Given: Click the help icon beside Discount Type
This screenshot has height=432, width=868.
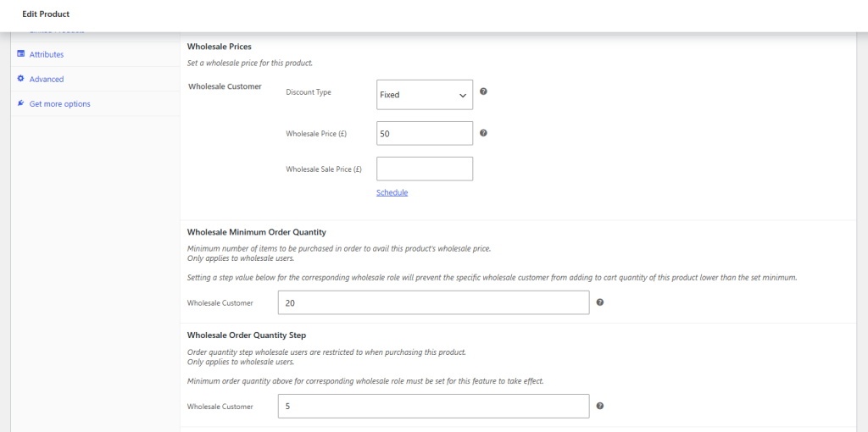Looking at the screenshot, I should coord(483,91).
